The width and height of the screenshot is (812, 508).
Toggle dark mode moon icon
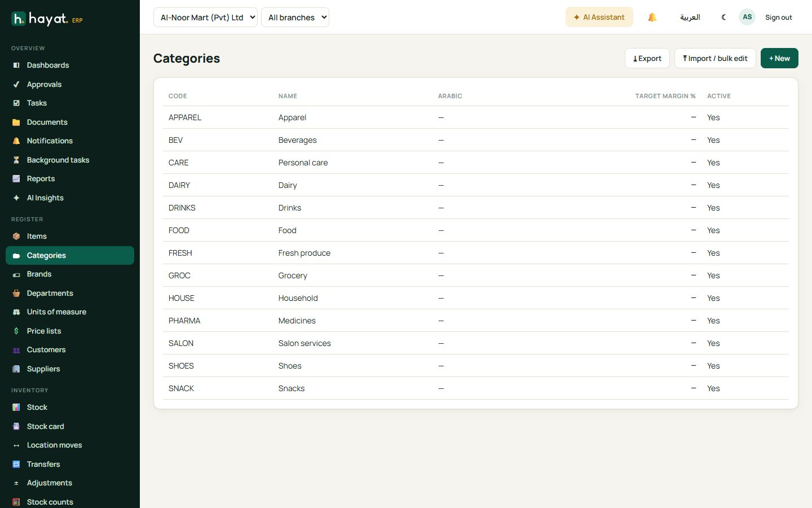click(723, 17)
